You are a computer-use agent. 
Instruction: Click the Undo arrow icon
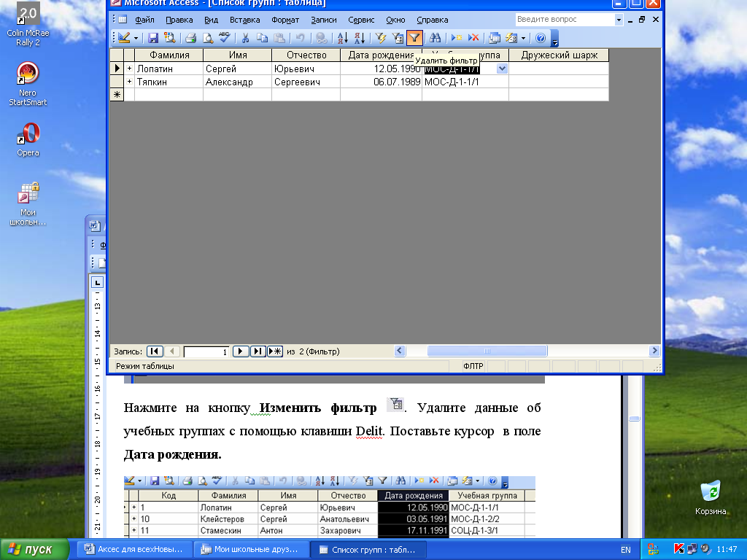click(300, 38)
